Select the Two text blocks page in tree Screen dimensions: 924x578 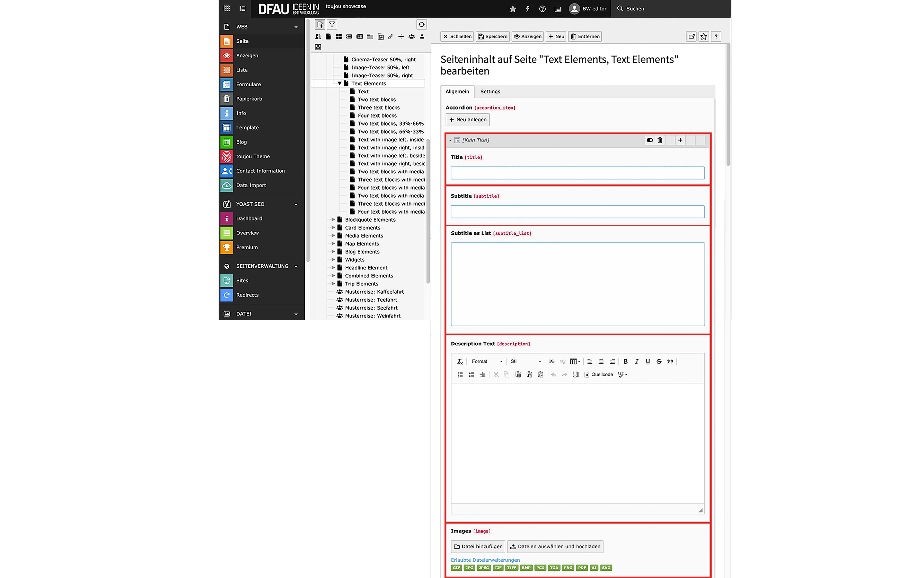(377, 100)
